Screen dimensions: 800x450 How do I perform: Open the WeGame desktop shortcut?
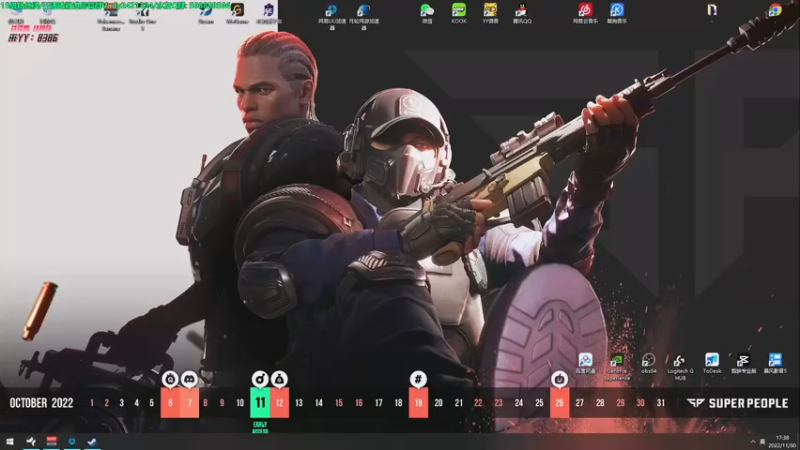[x=237, y=14]
